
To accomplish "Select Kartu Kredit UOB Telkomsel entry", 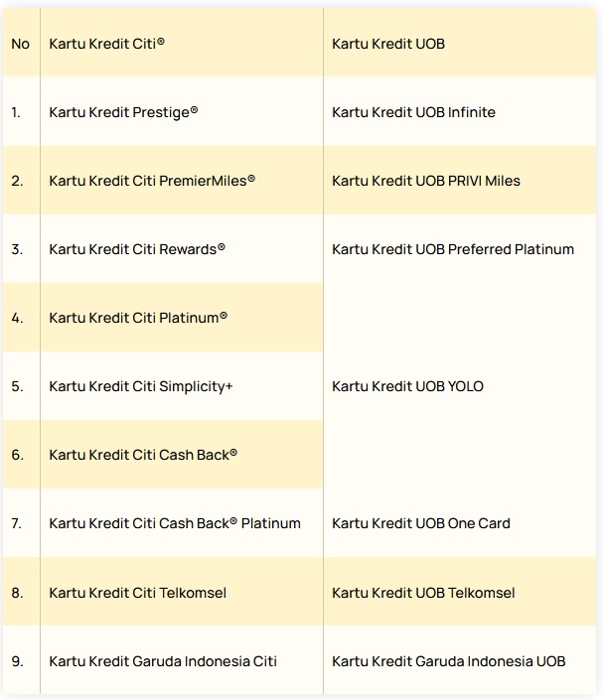I will [x=423, y=593].
